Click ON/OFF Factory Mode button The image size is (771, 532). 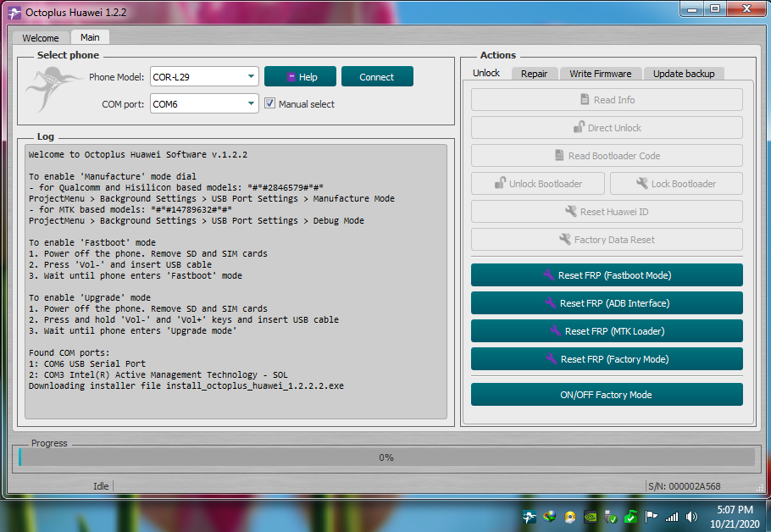[607, 395]
